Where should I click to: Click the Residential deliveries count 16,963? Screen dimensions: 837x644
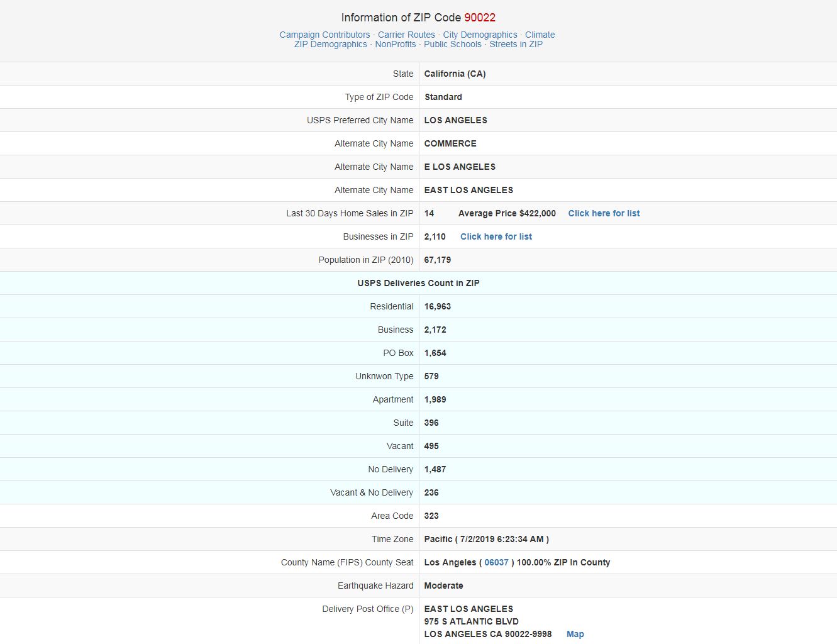(x=438, y=306)
